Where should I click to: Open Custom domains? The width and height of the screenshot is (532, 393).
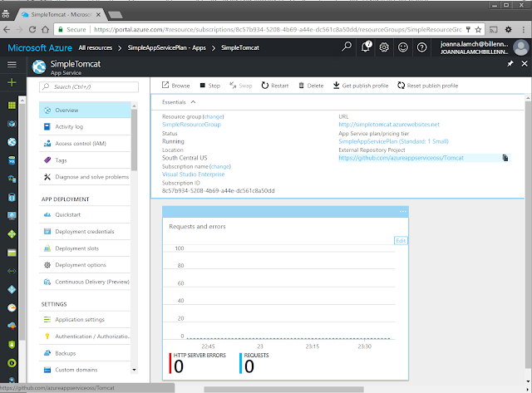[85, 370]
